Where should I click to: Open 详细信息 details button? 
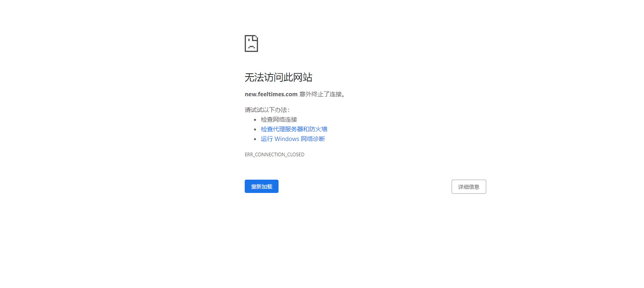click(469, 187)
